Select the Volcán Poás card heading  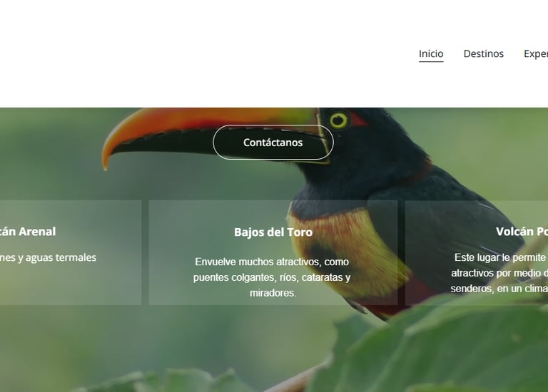[522, 232]
